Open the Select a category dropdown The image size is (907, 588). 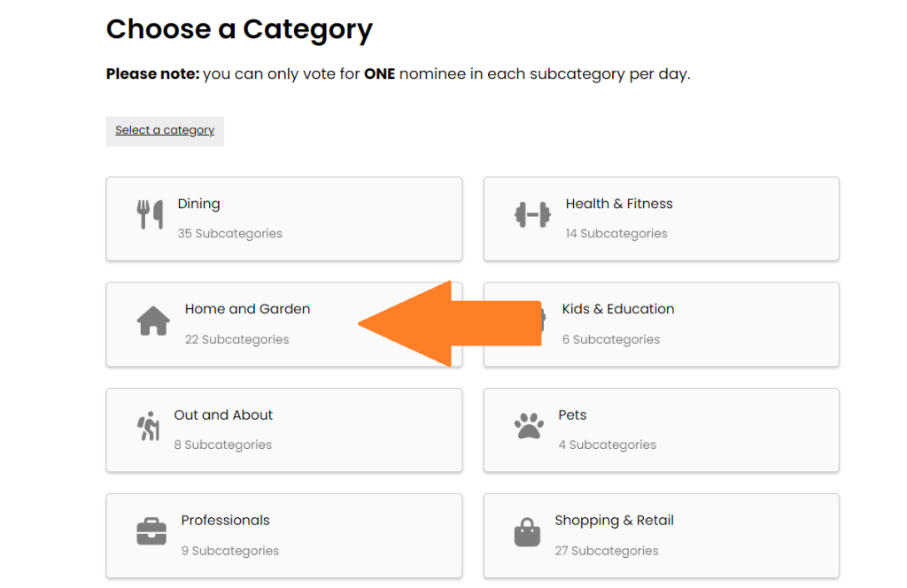(x=165, y=131)
